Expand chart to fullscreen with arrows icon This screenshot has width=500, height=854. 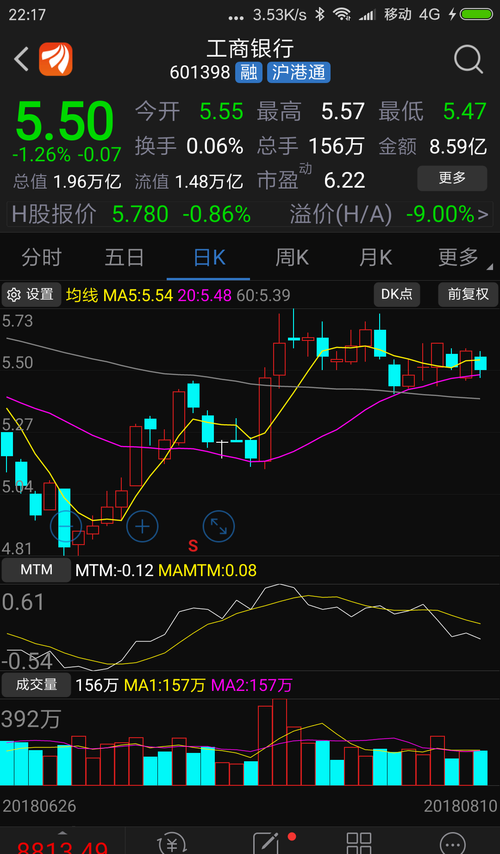tap(218, 526)
